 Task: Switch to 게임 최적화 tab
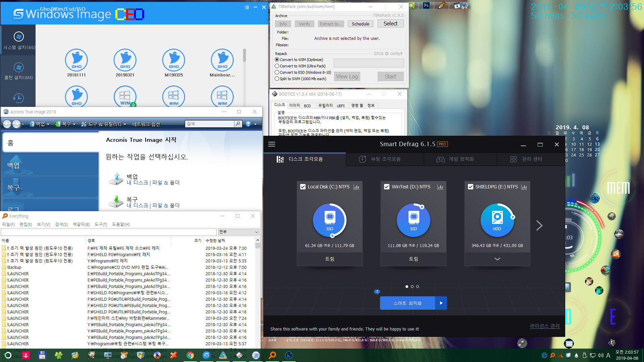[x=461, y=159]
